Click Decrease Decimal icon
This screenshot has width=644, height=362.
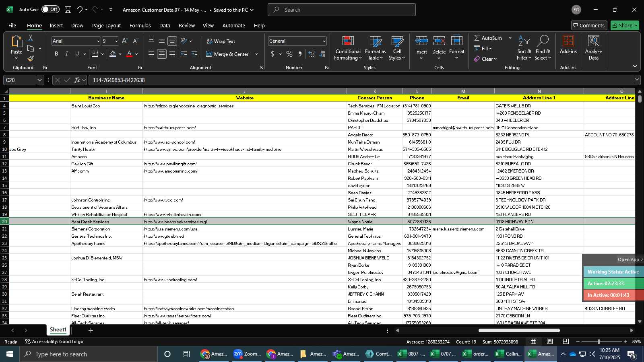pyautogui.click(x=322, y=54)
